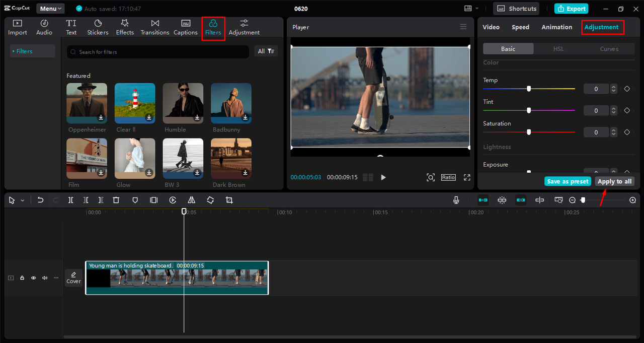Hide the video track with eye icon
This screenshot has height=343, width=644.
point(34,278)
